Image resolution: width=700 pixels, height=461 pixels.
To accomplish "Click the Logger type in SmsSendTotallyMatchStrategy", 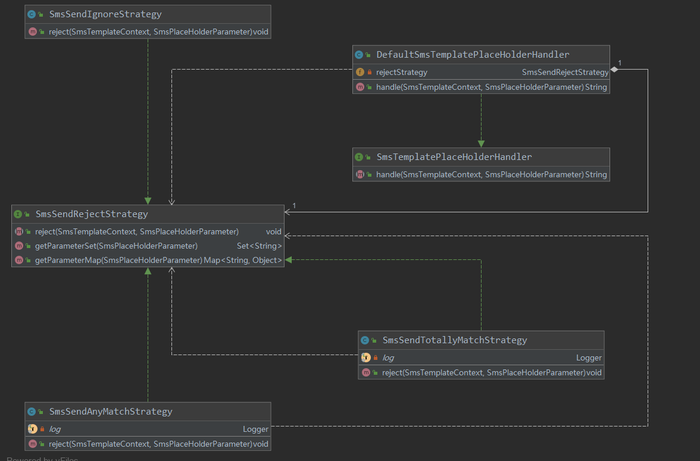I will (x=588, y=358).
